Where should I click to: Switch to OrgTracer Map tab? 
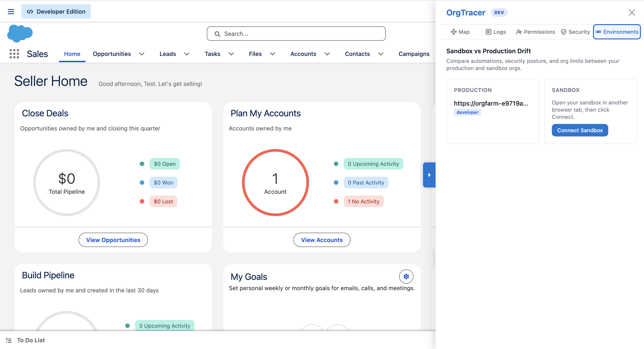pos(460,32)
